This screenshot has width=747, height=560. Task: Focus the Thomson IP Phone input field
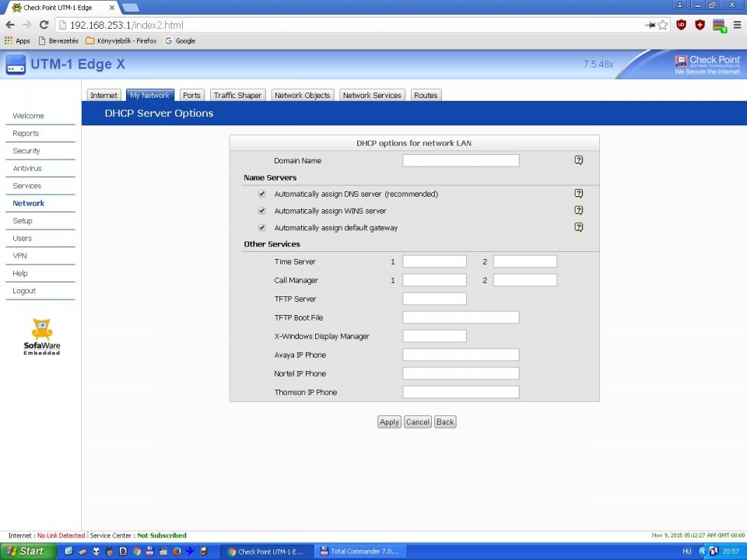pyautogui.click(x=461, y=392)
